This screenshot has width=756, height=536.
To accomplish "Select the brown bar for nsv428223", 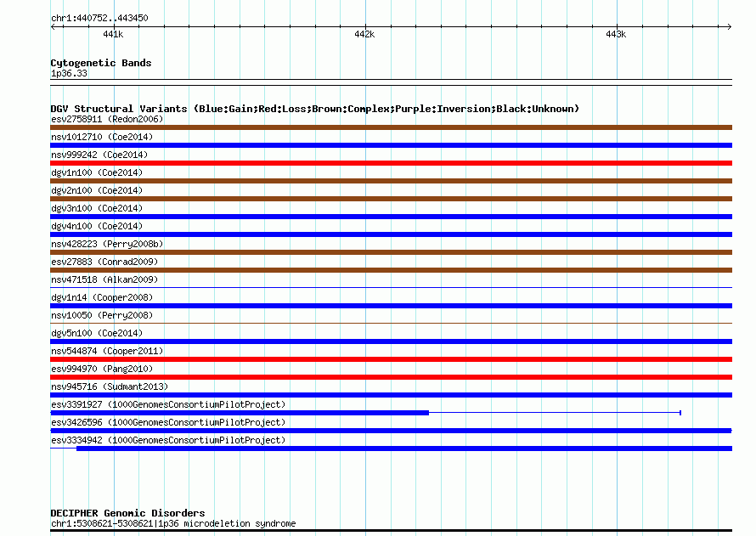I will [x=391, y=252].
